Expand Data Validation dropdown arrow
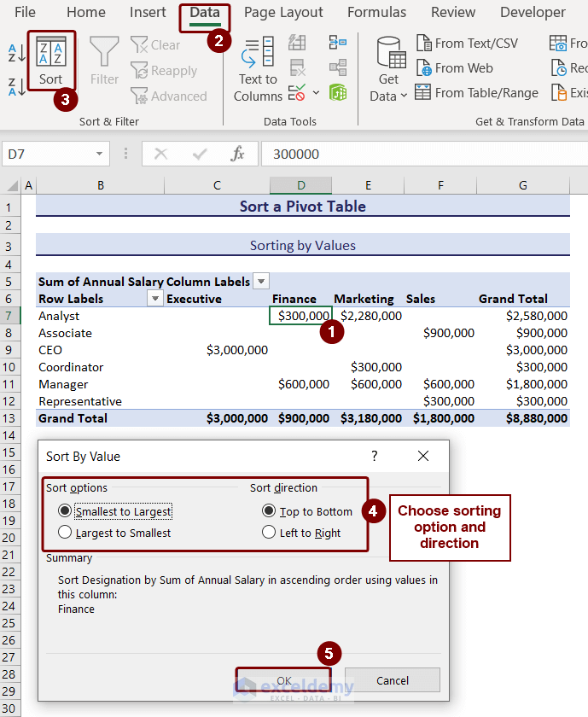The width and height of the screenshot is (588, 717). (316, 93)
